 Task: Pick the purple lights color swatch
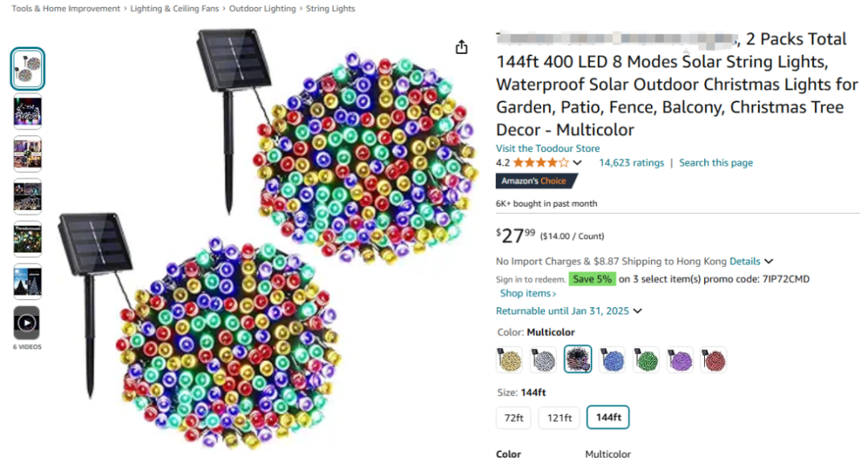[680, 359]
